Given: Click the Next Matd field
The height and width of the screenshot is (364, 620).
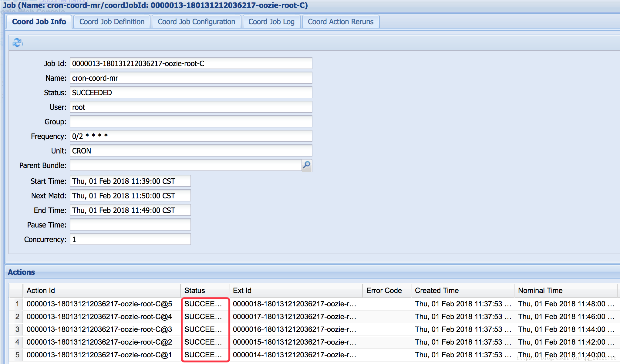Looking at the screenshot, I should 130,196.
